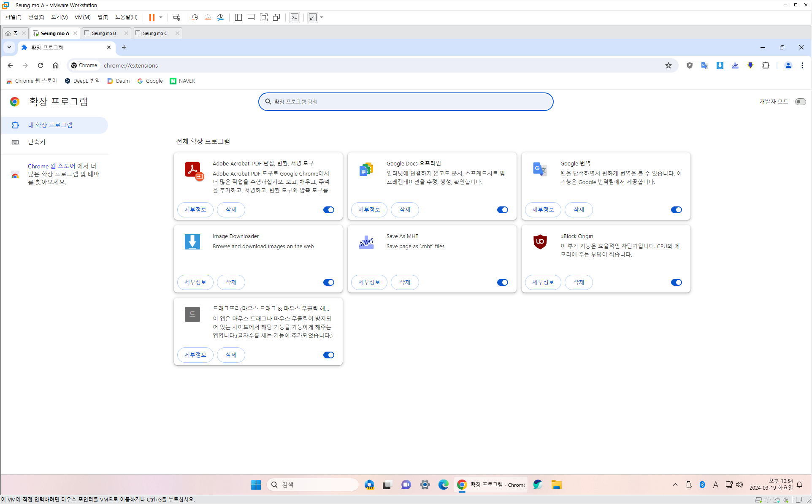Show hidden system tray icons chevron
812x504 pixels.
(x=675, y=485)
